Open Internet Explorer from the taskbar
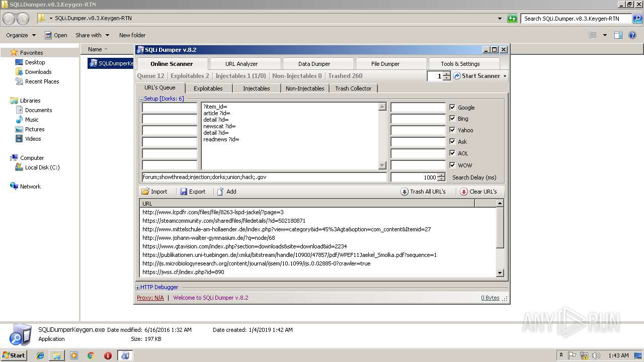This screenshot has width=644, height=362. point(40,355)
